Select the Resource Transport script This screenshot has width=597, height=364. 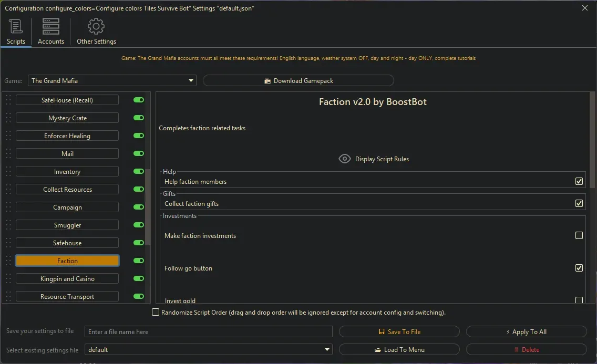coord(67,297)
